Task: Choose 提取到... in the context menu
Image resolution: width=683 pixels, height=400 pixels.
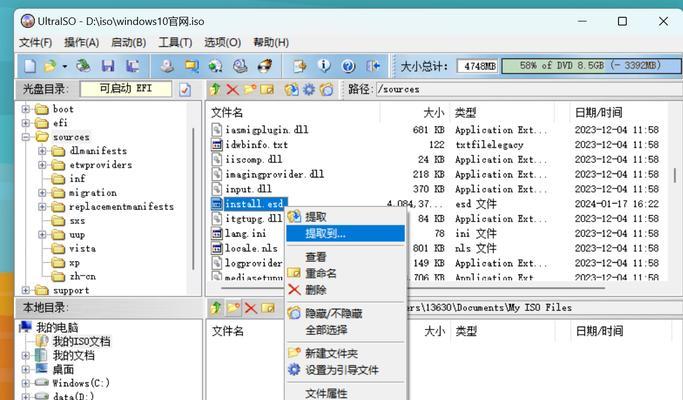Action: click(x=345, y=233)
